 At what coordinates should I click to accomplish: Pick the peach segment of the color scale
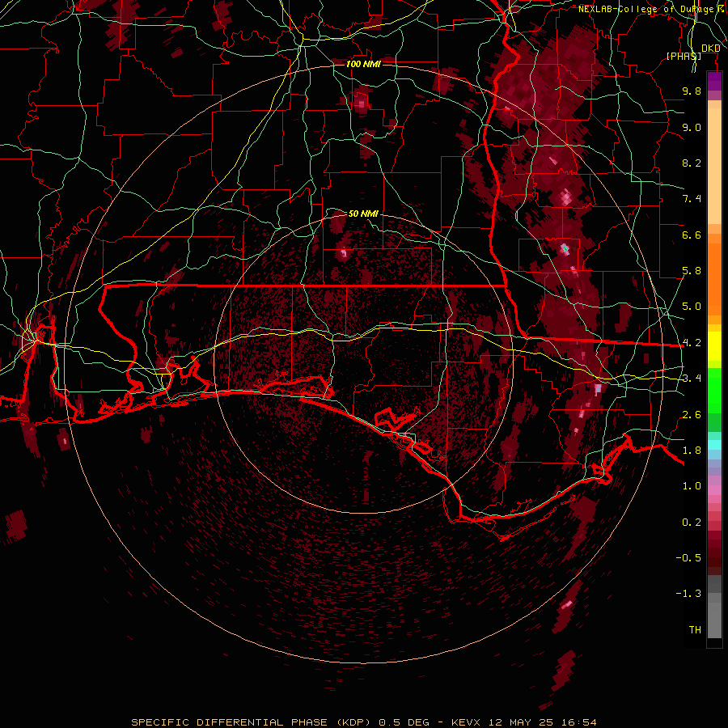[714, 166]
